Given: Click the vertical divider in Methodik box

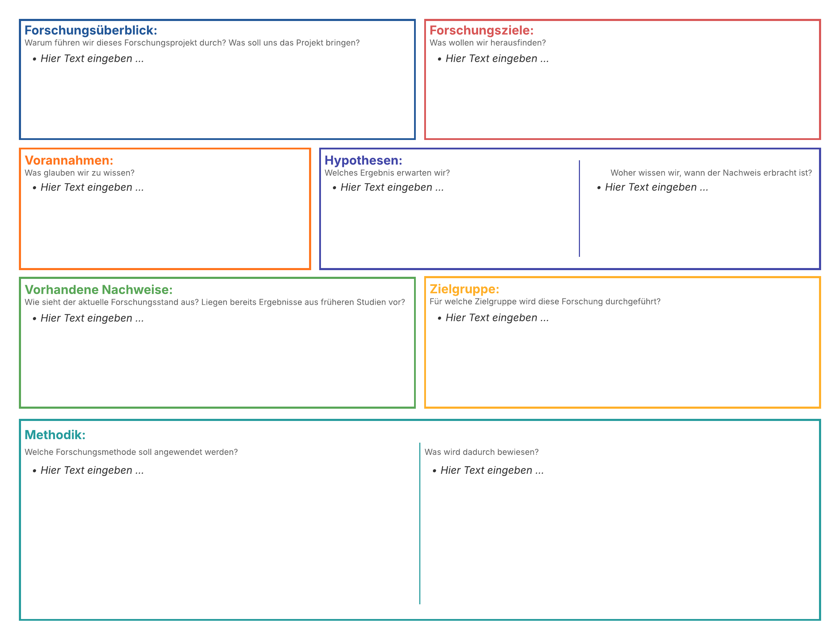Looking at the screenshot, I should coord(420,523).
